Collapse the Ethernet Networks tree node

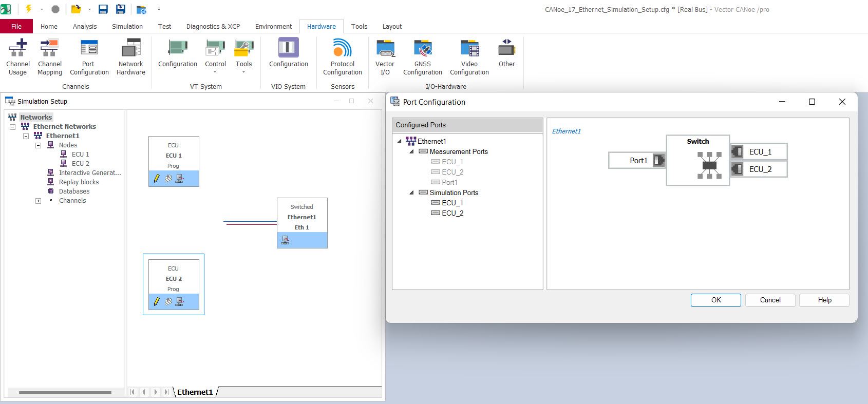13,127
